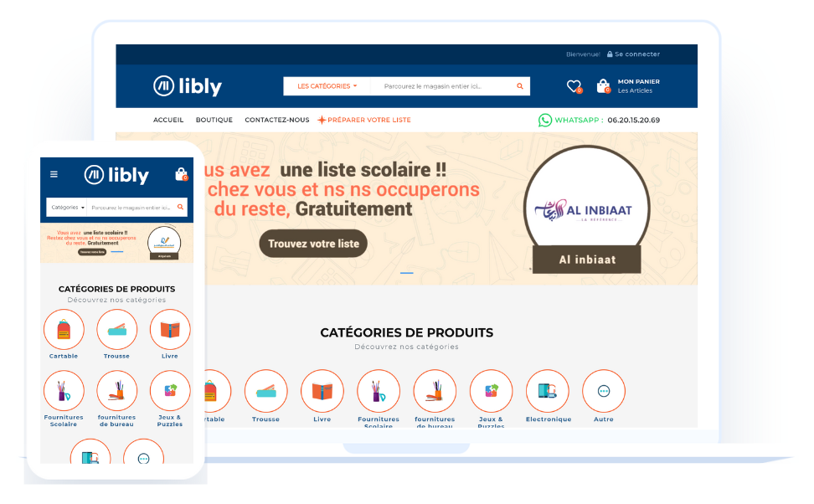Click the Trouvez votre liste button

313,244
